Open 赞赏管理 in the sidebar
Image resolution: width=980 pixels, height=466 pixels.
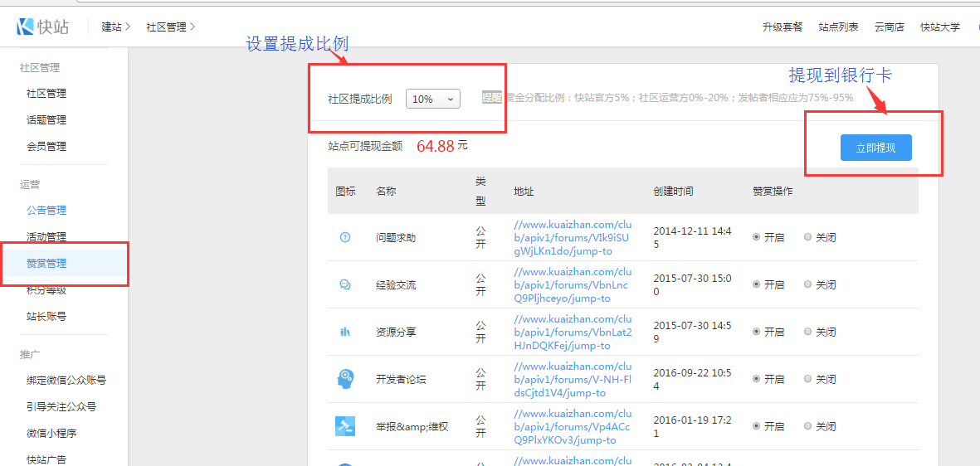point(46,264)
